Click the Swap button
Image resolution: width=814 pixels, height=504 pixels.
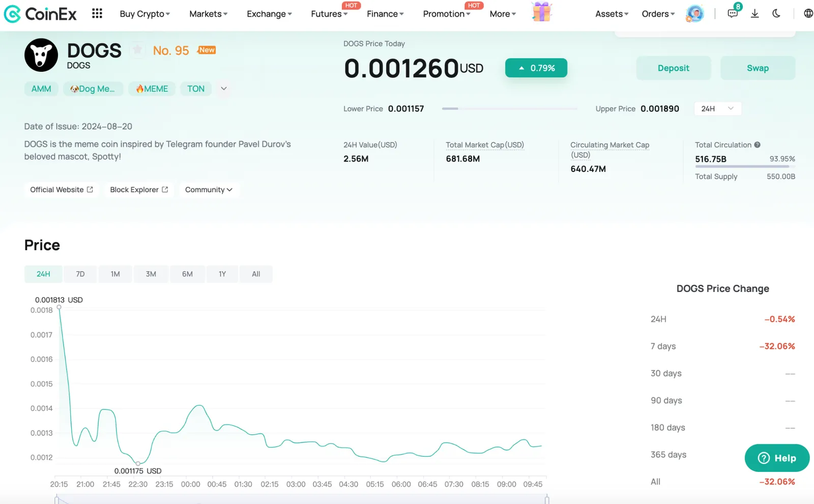click(x=758, y=68)
